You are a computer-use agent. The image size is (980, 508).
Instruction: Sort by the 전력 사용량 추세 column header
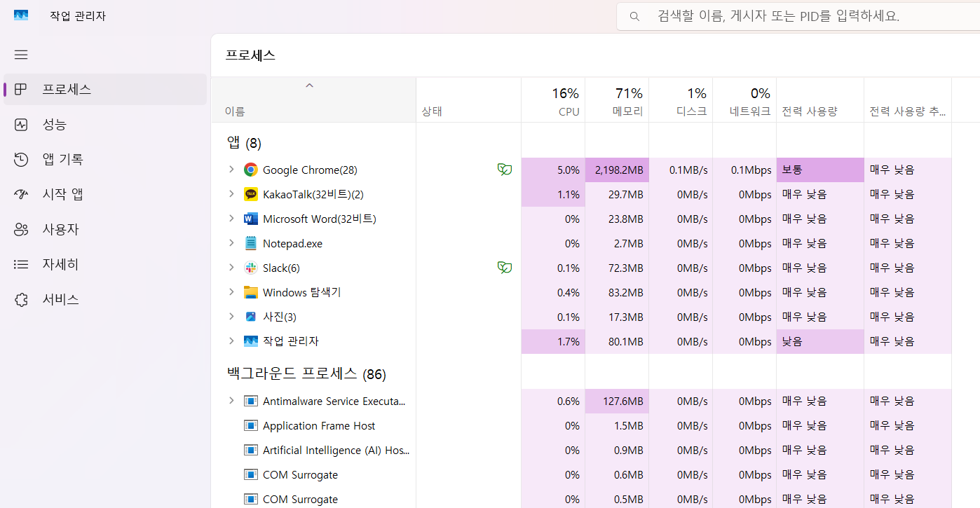point(908,100)
